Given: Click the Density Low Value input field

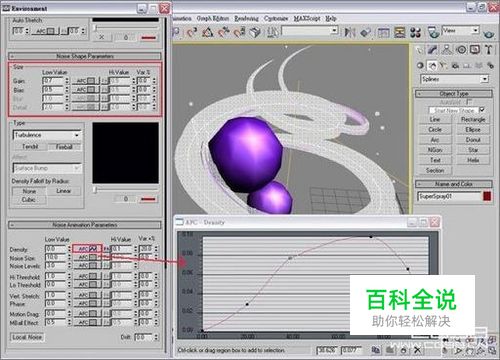Looking at the screenshot, I should coord(55,249).
